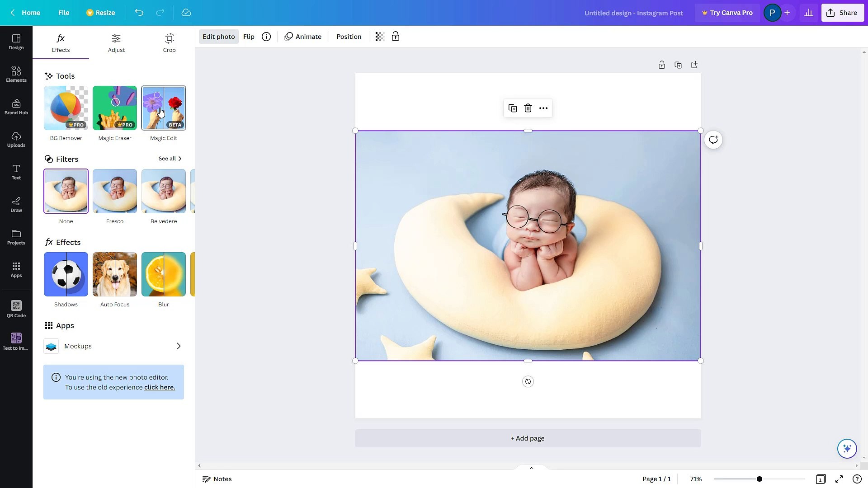Viewport: 868px width, 488px height.
Task: Click the Try Canva Pro button
Action: point(727,13)
